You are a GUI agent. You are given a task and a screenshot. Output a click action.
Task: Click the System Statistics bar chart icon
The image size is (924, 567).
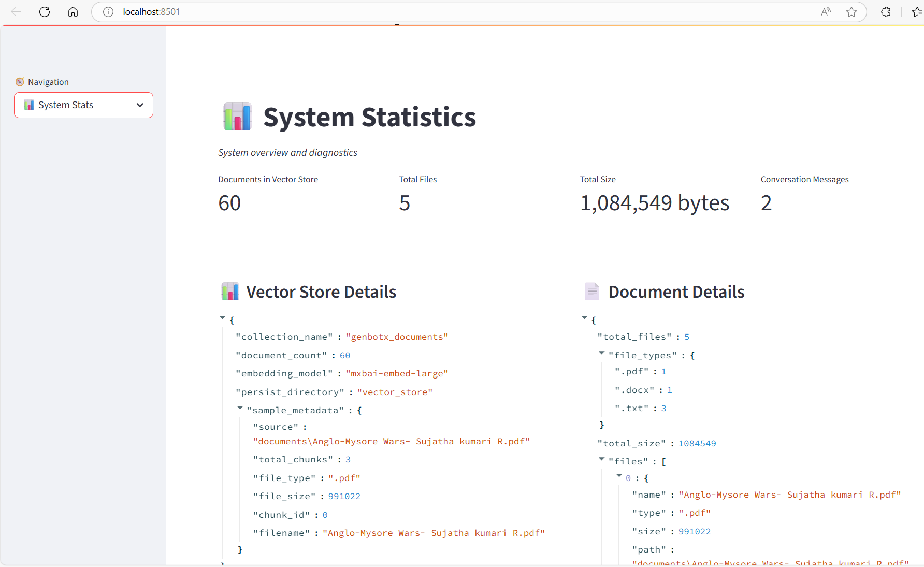pos(237,117)
